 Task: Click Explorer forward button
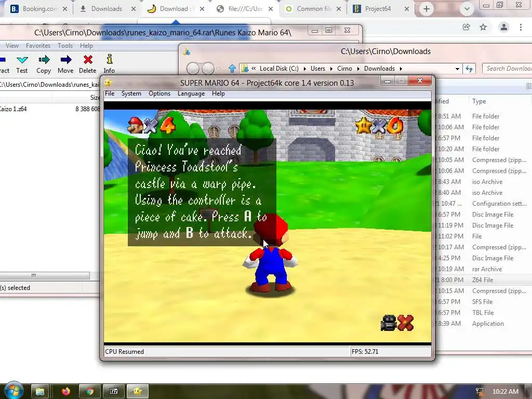pyautogui.click(x=208, y=69)
